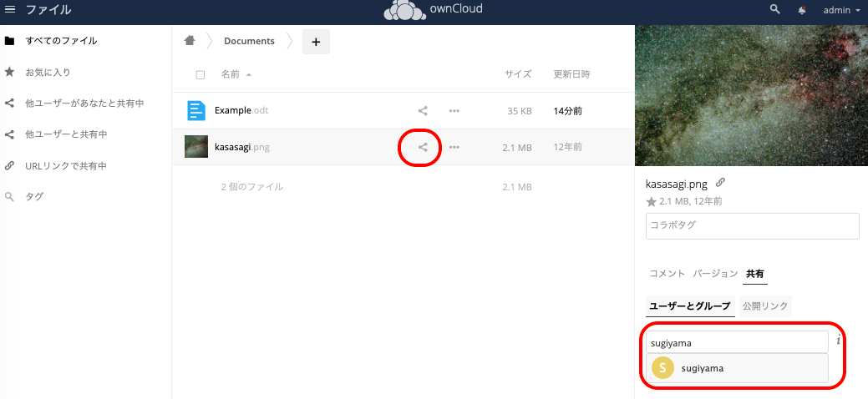The image size is (868, 399).
Task: Click share icon for Example.odt
Action: point(423,110)
